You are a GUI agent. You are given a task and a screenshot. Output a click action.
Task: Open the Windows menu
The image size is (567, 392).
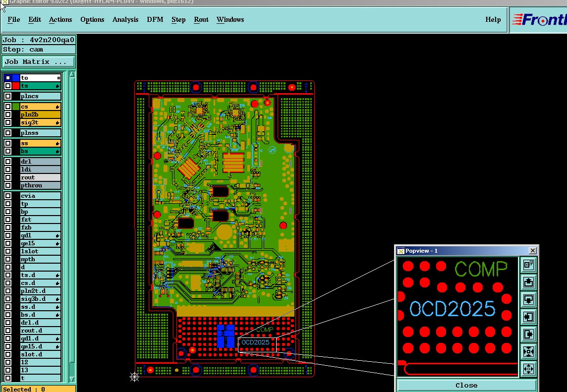pos(230,19)
